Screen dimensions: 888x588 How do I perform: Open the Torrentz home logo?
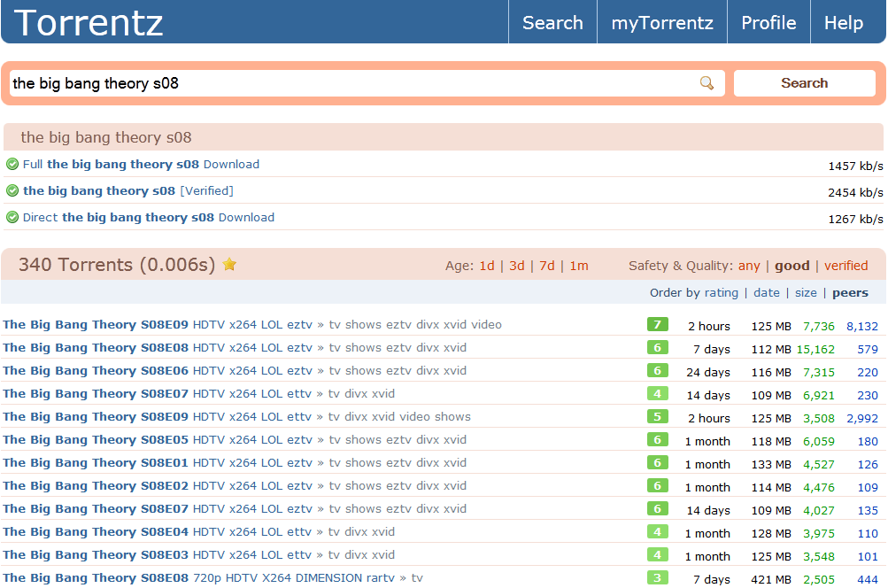[x=89, y=23]
